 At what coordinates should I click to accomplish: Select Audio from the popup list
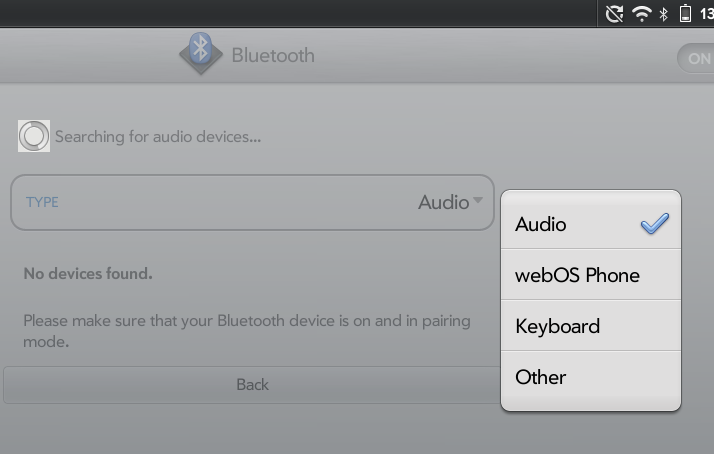[541, 225]
